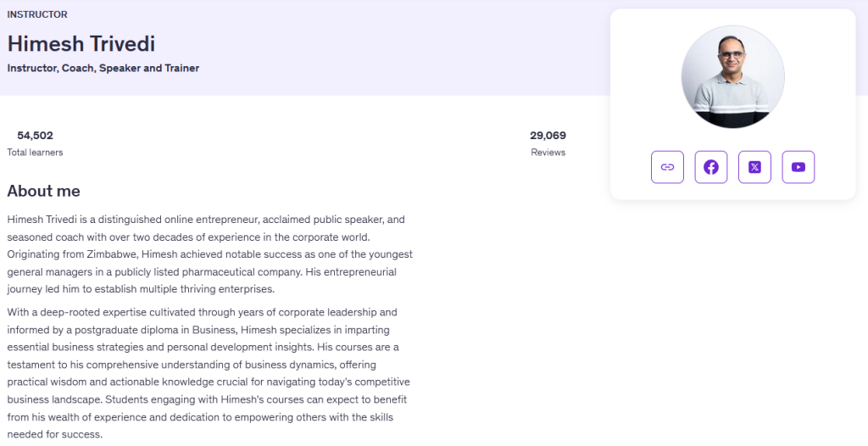Open the instructor's Facebook profile
Screen dimensions: 868x446
coord(711,167)
